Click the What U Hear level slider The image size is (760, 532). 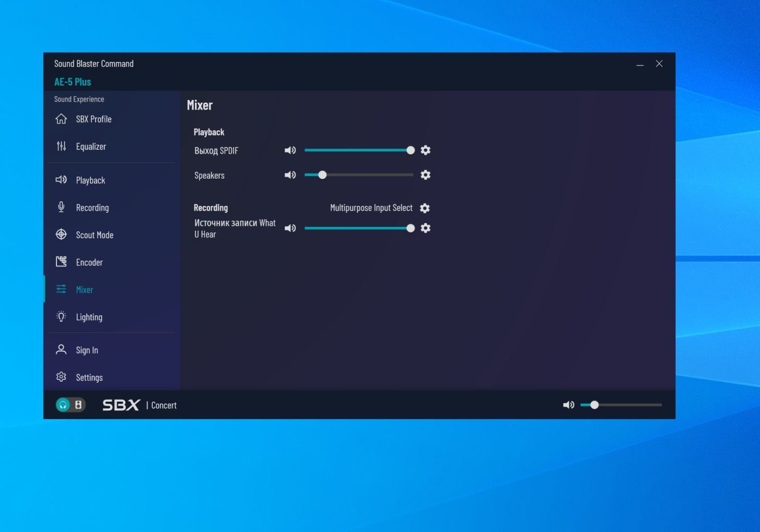point(359,228)
